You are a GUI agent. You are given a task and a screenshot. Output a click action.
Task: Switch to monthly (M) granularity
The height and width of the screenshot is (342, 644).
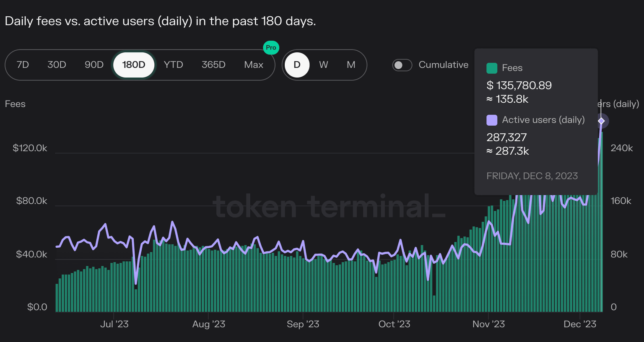tap(351, 65)
